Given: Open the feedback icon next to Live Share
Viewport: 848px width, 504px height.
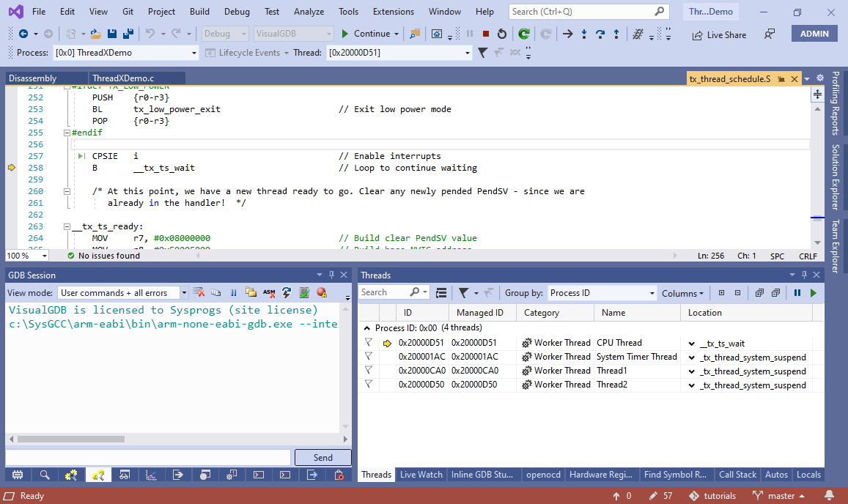Looking at the screenshot, I should 769,34.
